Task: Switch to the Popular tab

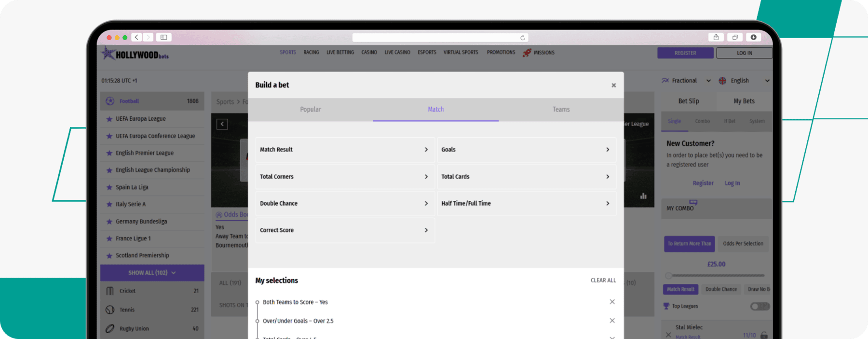Action: pyautogui.click(x=311, y=110)
